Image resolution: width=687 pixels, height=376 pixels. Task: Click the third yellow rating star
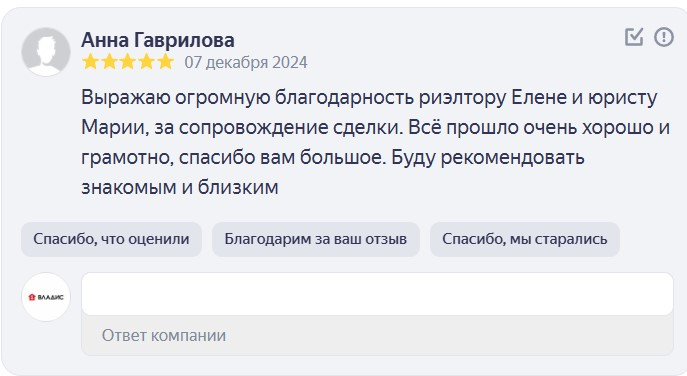click(x=128, y=62)
